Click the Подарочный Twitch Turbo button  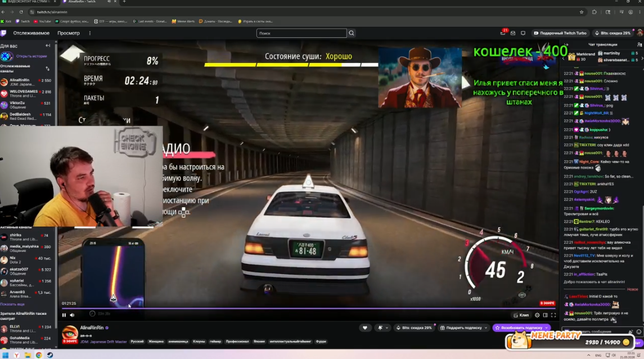coord(560,33)
